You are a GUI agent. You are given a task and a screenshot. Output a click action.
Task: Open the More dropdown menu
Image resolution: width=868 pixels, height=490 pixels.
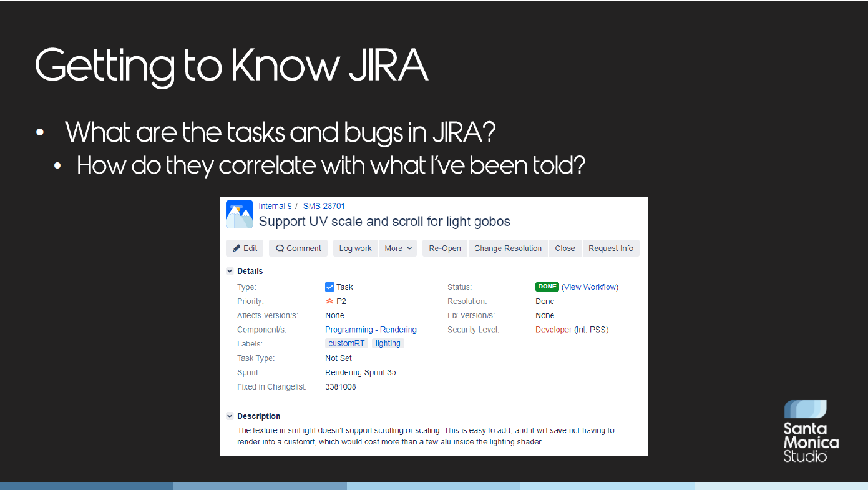point(398,248)
